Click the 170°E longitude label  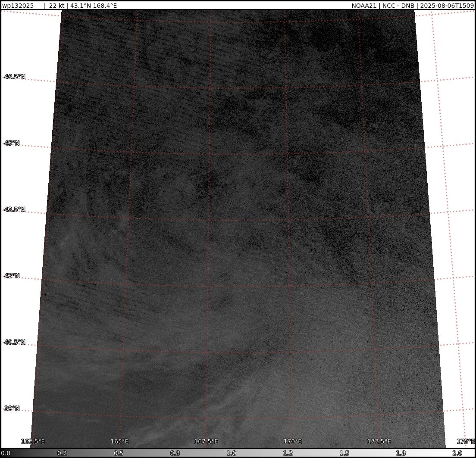(292, 441)
